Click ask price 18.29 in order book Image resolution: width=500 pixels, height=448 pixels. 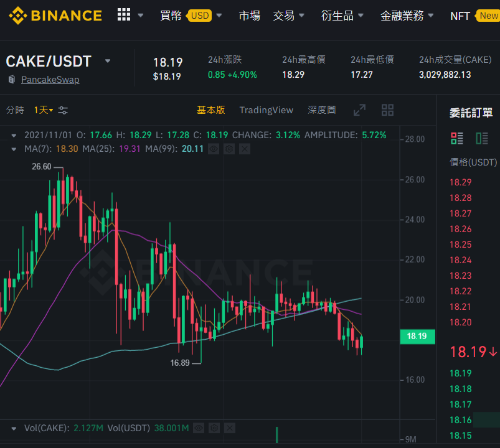(x=460, y=182)
